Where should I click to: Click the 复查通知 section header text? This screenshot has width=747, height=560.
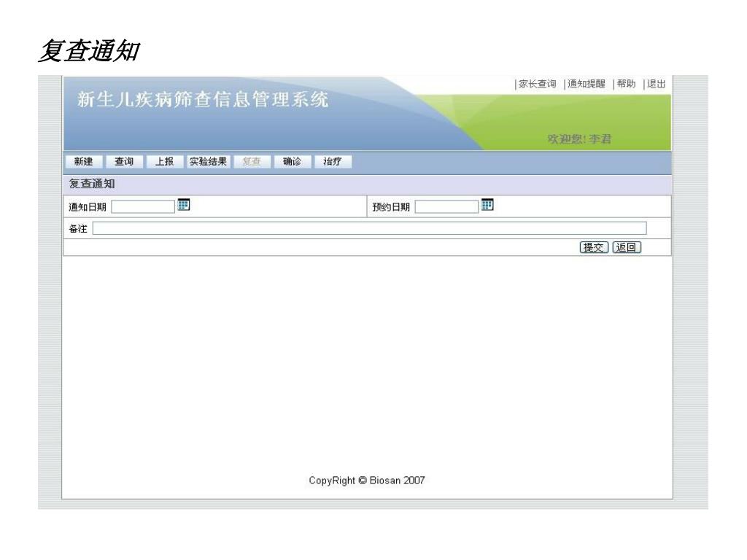click(x=92, y=183)
